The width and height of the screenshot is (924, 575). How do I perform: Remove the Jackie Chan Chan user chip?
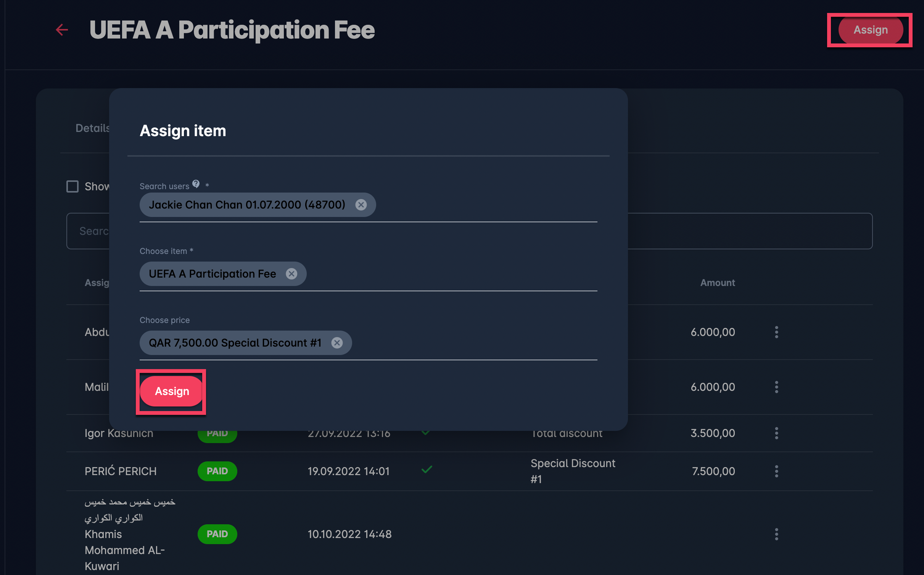coord(361,205)
